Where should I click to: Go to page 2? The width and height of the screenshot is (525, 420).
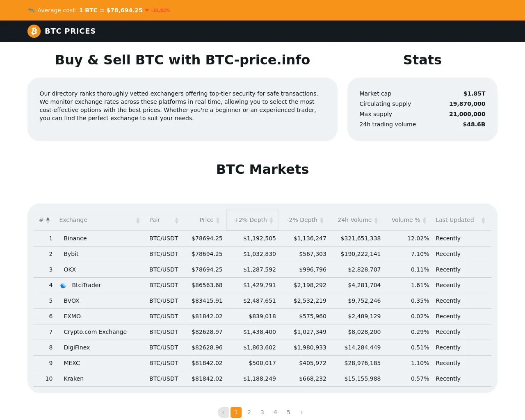click(249, 412)
